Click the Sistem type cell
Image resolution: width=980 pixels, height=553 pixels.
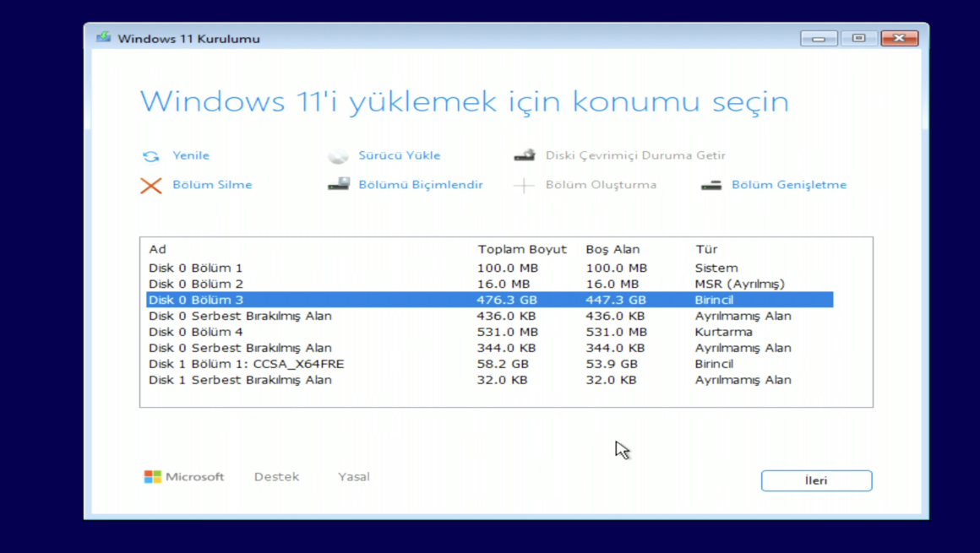(716, 268)
